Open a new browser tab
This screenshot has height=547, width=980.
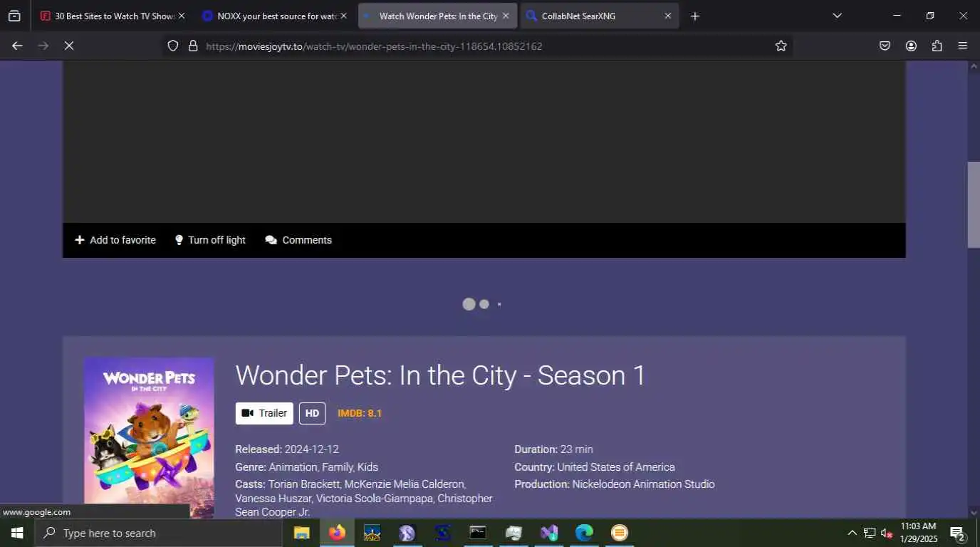pyautogui.click(x=695, y=16)
